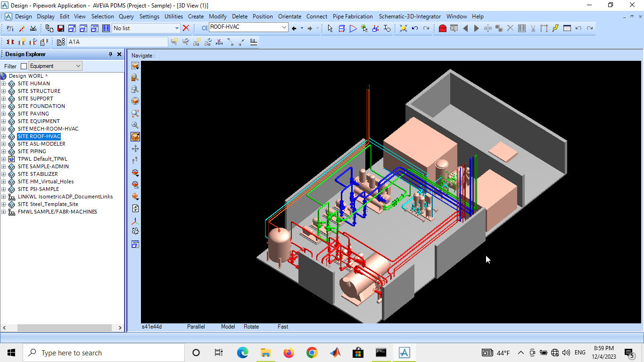Click the XYZ axes icon in view toolbar
This screenshot has height=362, width=644.
click(135, 221)
